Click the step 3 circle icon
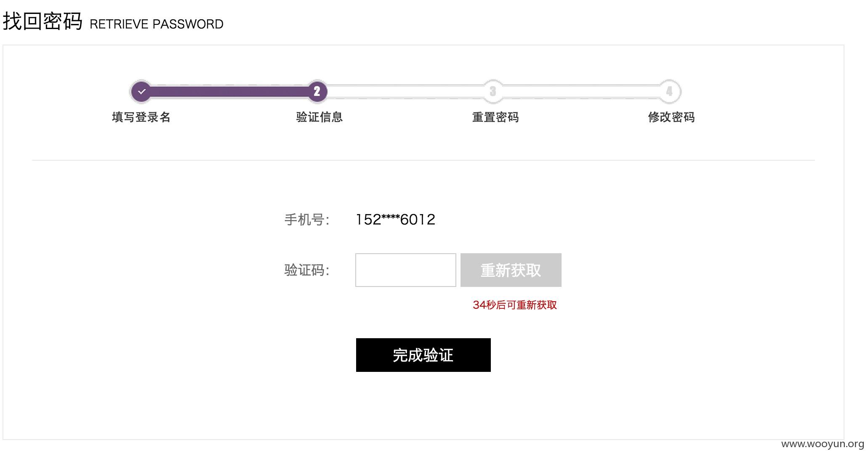This screenshot has height=456, width=868. [x=493, y=91]
